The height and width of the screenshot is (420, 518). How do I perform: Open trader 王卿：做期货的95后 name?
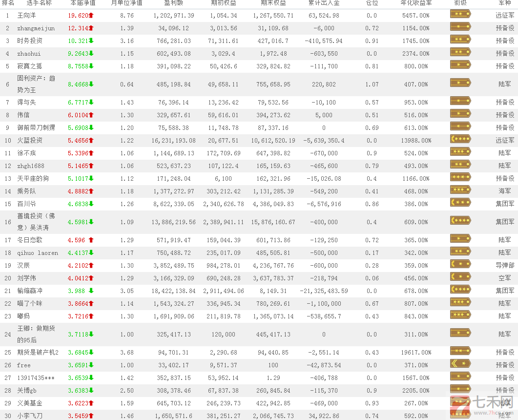tap(36, 334)
